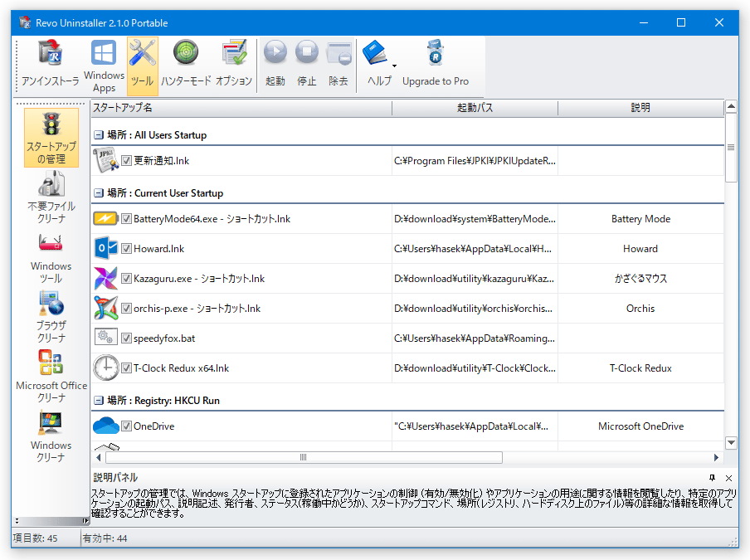Image resolution: width=750 pixels, height=560 pixels.
Task: Click the Kazaguru pinwheel icon
Action: pos(105,278)
